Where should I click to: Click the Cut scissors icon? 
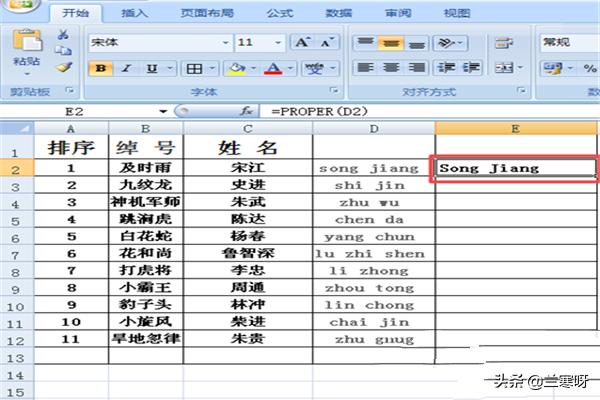tap(63, 34)
